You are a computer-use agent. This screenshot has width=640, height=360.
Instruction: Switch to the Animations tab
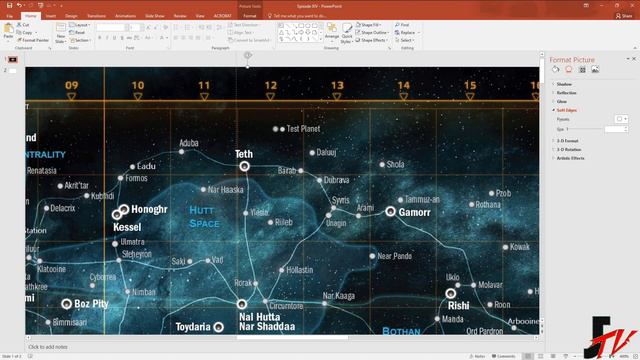coord(125,16)
